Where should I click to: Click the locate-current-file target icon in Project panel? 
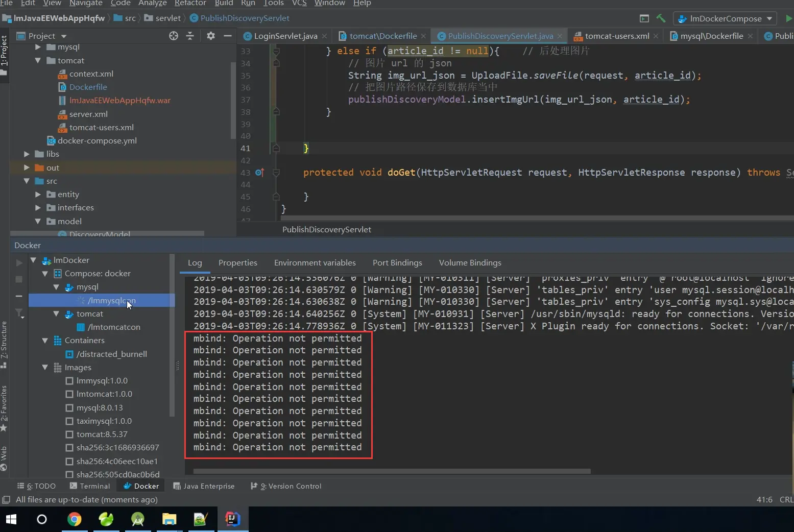point(174,36)
